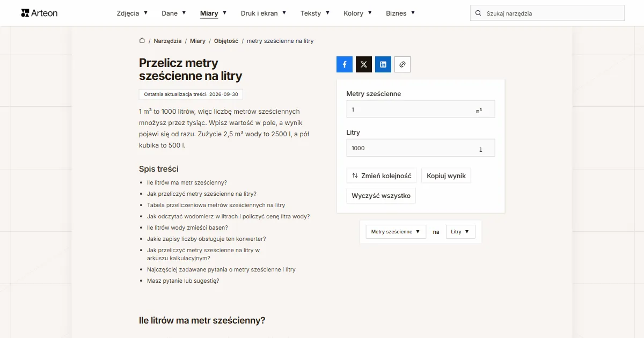Click the 'Ostatnia aktualizacja treści: 2026-09-30' badge
The width and height of the screenshot is (644, 338).
tap(191, 94)
